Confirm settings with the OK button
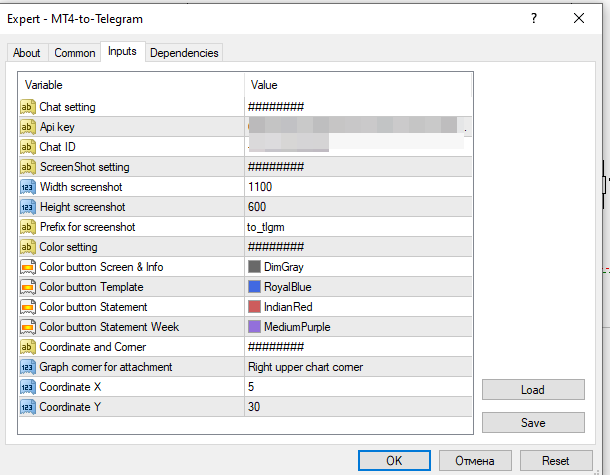This screenshot has height=475, width=610. pyautogui.click(x=394, y=461)
